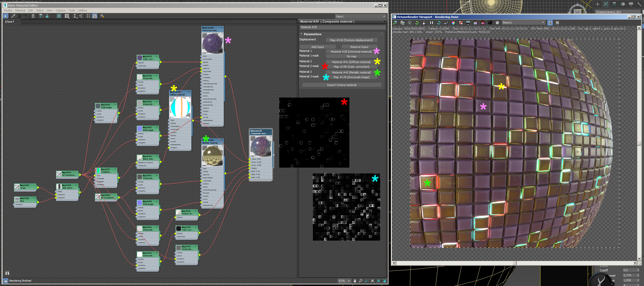644x286 pixels.
Task: Click the Add Input button
Action: (x=318, y=47)
